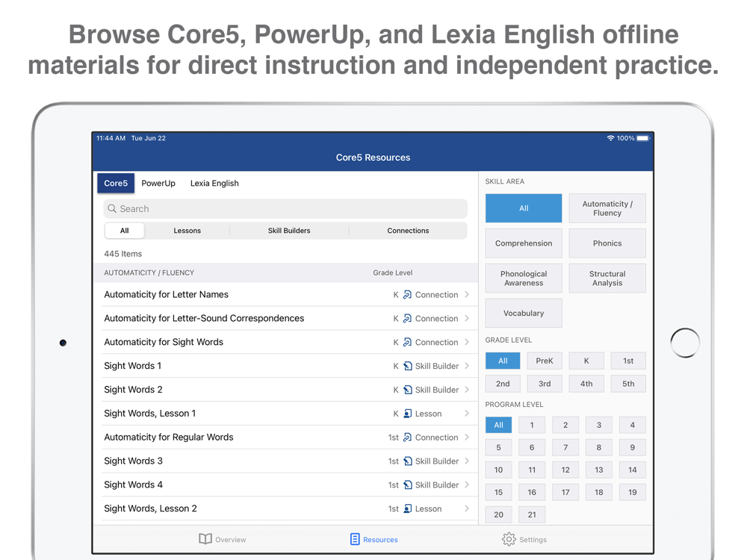Filter by Comprehension skill area
747x560 pixels.
point(524,243)
